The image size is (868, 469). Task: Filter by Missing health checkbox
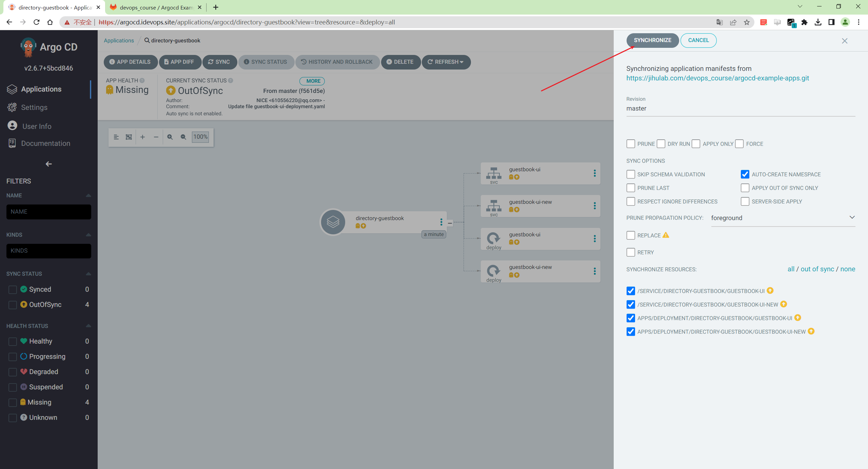[13, 403]
